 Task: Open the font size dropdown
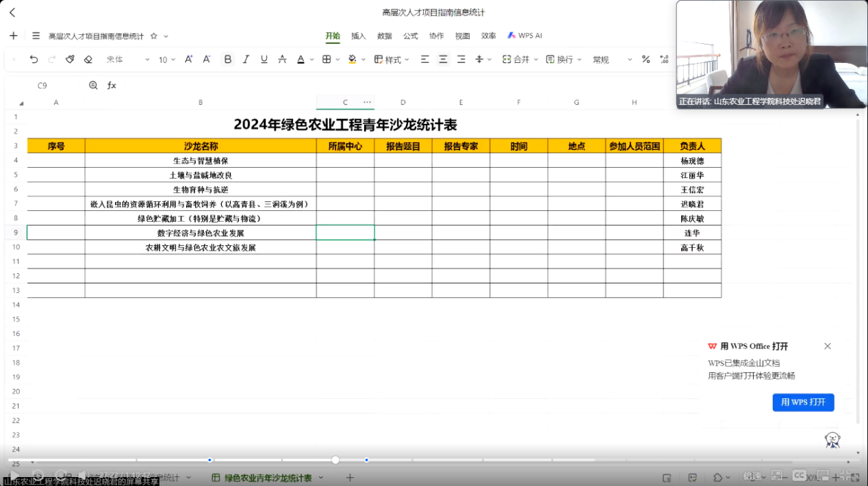tap(173, 60)
